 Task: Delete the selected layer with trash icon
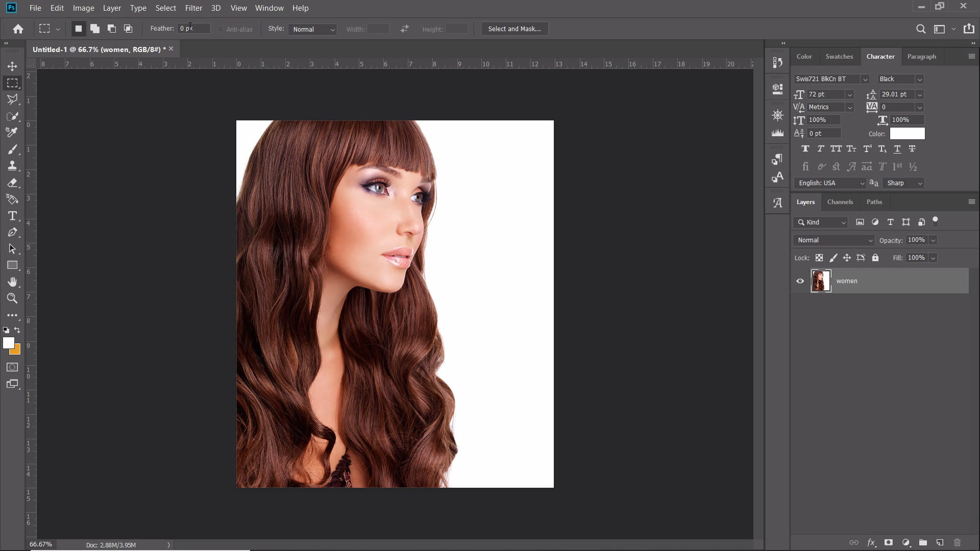click(x=958, y=542)
